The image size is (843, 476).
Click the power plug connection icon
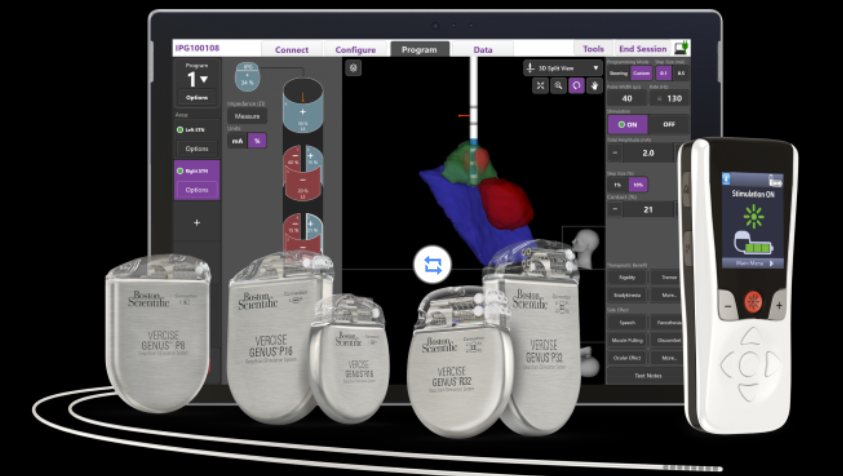click(682, 48)
